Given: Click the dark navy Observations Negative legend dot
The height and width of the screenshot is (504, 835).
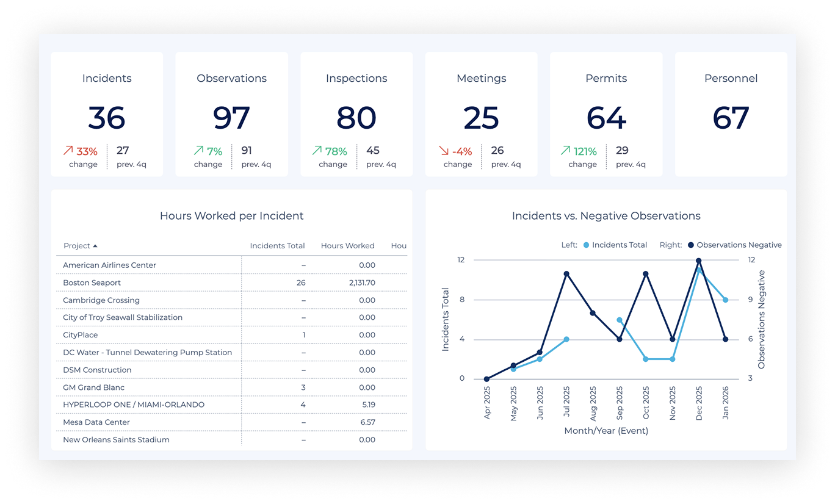Looking at the screenshot, I should (690, 245).
